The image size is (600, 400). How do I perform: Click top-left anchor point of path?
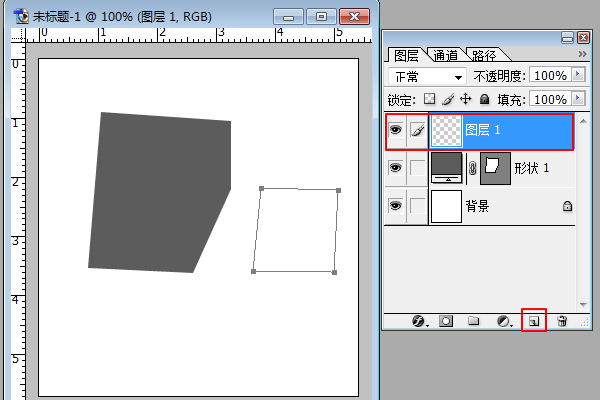pyautogui.click(x=262, y=188)
